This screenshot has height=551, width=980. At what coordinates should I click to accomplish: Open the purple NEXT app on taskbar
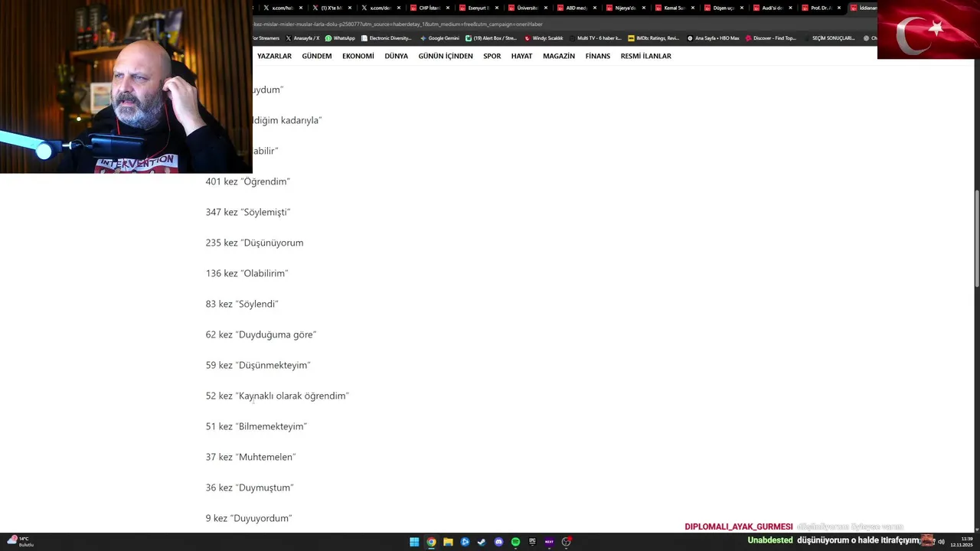click(549, 542)
